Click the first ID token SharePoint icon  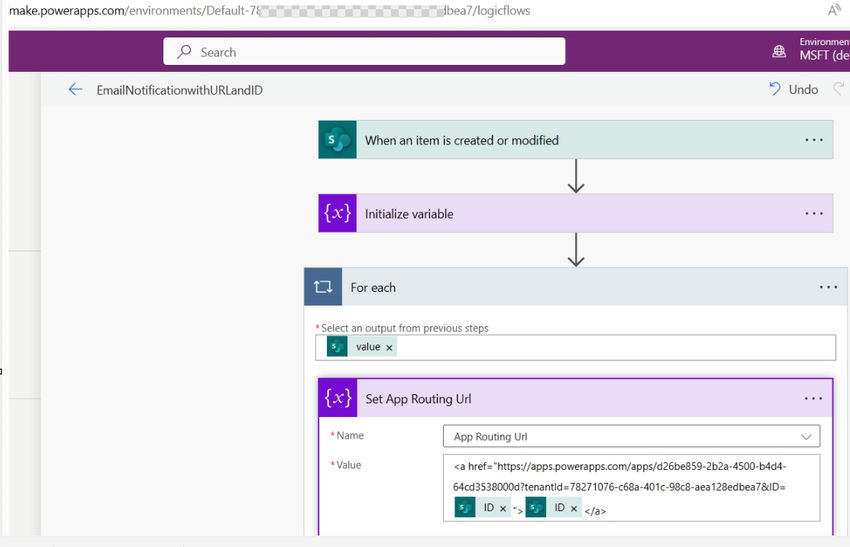point(465,507)
